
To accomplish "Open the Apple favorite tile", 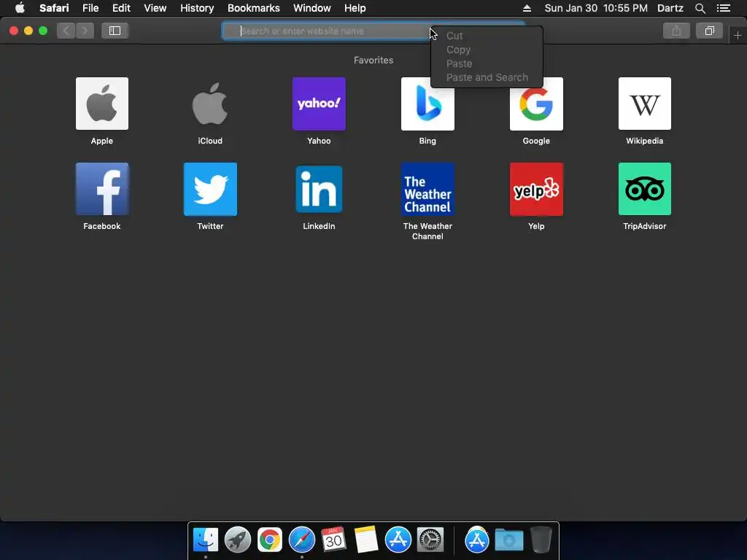I will coord(102,104).
